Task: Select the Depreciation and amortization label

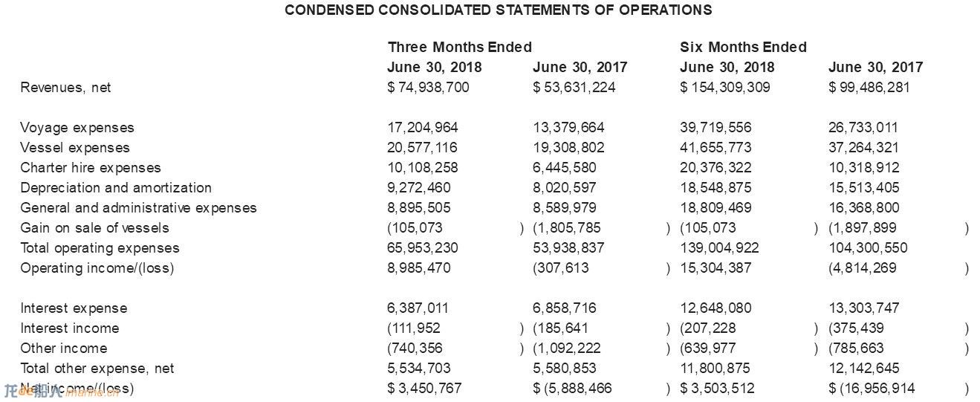Action: tap(116, 188)
